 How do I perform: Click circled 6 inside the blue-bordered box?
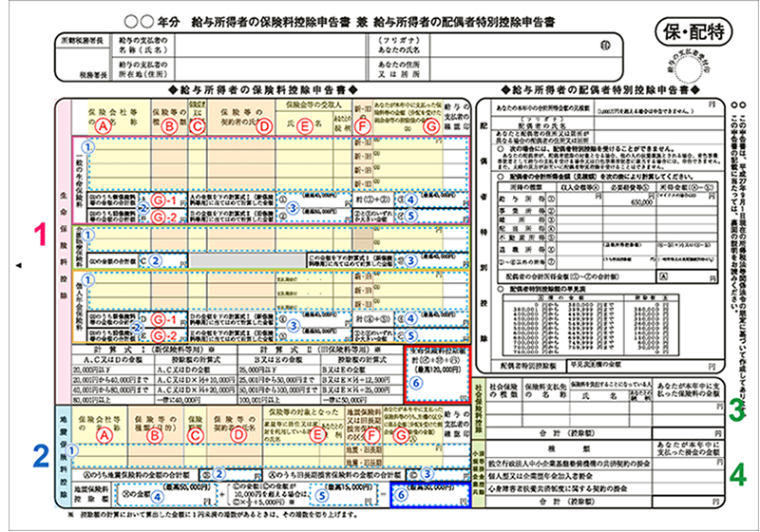pyautogui.click(x=398, y=494)
